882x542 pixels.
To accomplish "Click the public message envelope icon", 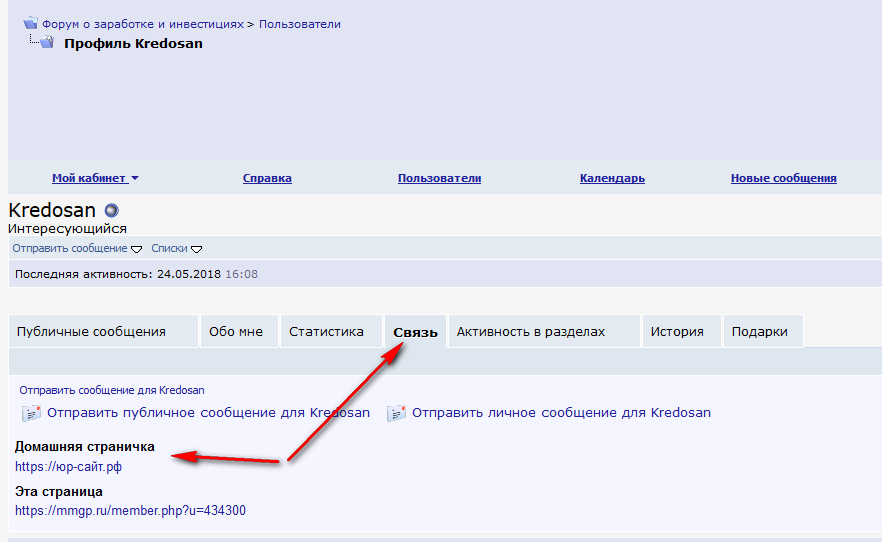I will point(31,413).
